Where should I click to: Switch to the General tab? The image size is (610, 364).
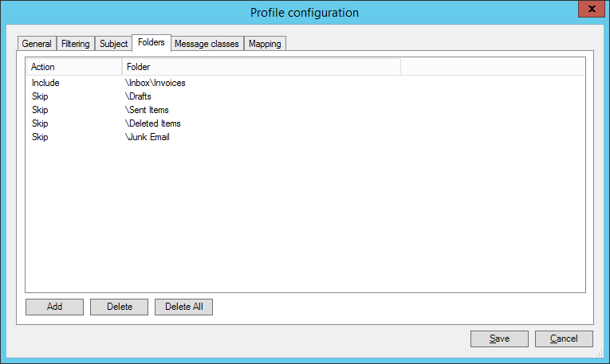(x=37, y=44)
